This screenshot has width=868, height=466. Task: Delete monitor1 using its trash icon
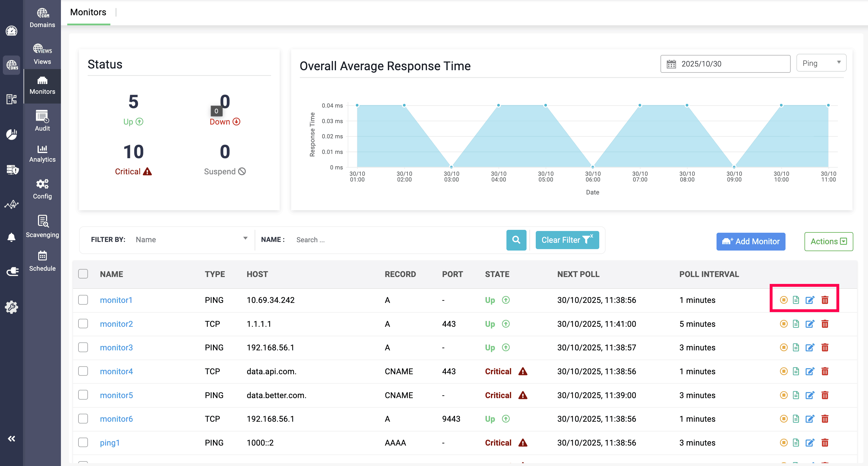tap(825, 300)
